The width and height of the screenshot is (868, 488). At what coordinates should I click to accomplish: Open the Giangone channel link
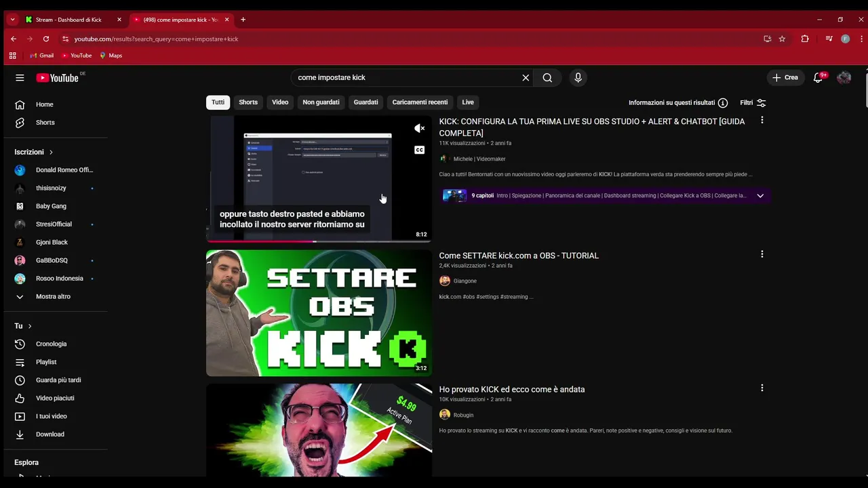coord(465,281)
